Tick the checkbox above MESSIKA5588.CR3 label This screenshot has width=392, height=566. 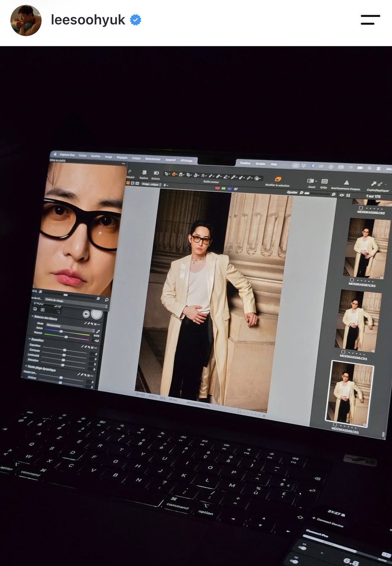[x=343, y=352]
